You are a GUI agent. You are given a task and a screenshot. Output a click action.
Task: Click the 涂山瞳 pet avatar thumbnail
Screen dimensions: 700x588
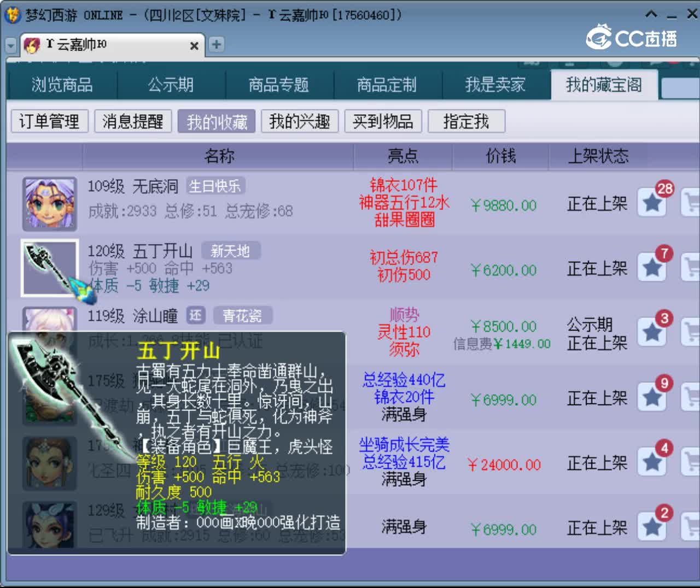coord(49,319)
